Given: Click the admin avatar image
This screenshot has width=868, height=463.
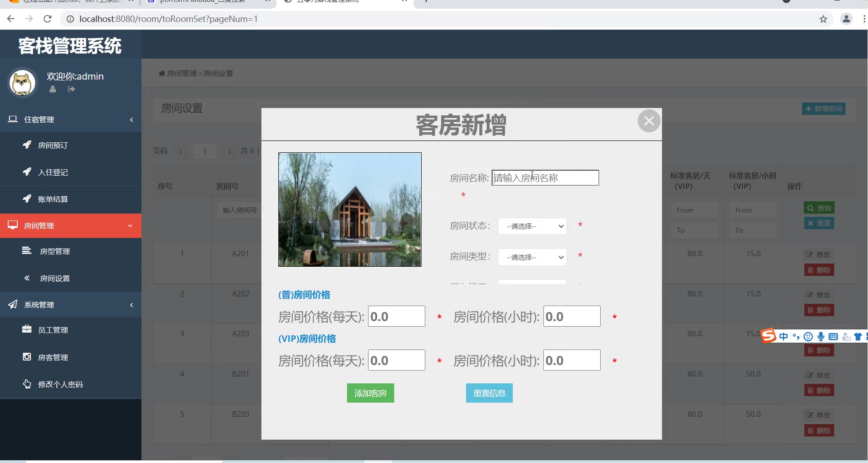Looking at the screenshot, I should tap(22, 82).
